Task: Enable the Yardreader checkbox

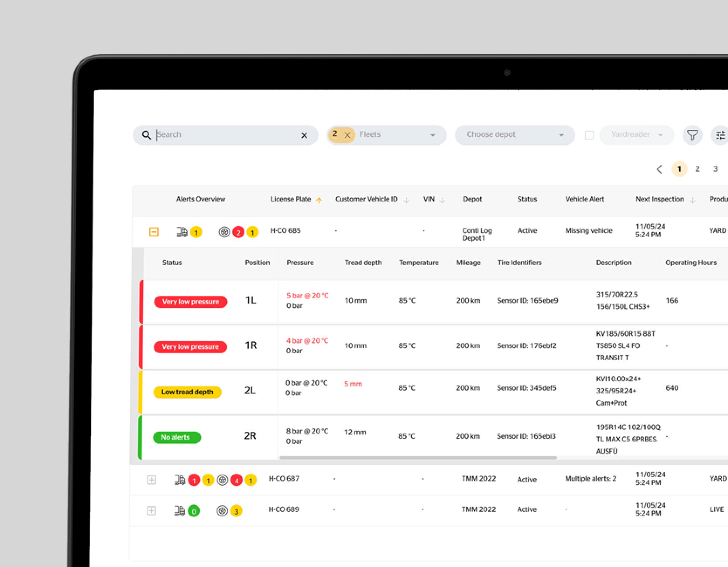Action: 589,135
